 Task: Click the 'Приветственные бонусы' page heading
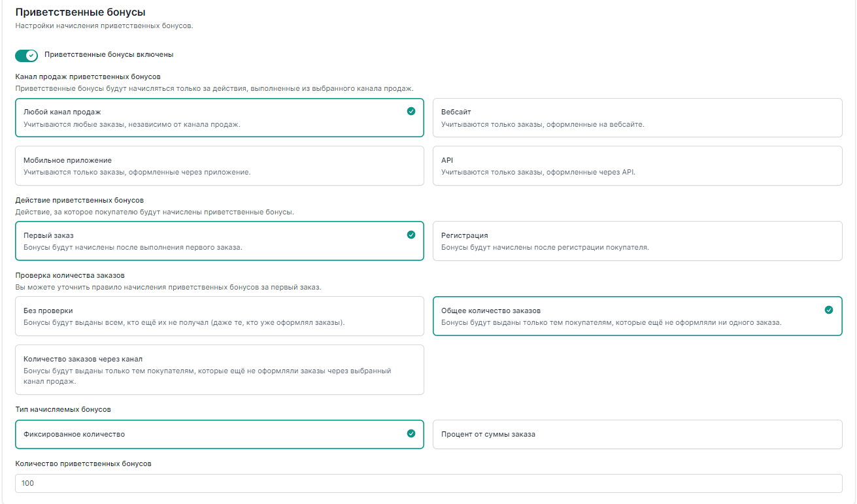[x=80, y=12]
